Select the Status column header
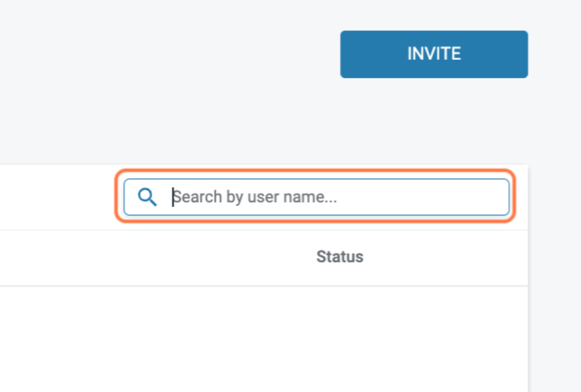581x392 pixels. [340, 256]
